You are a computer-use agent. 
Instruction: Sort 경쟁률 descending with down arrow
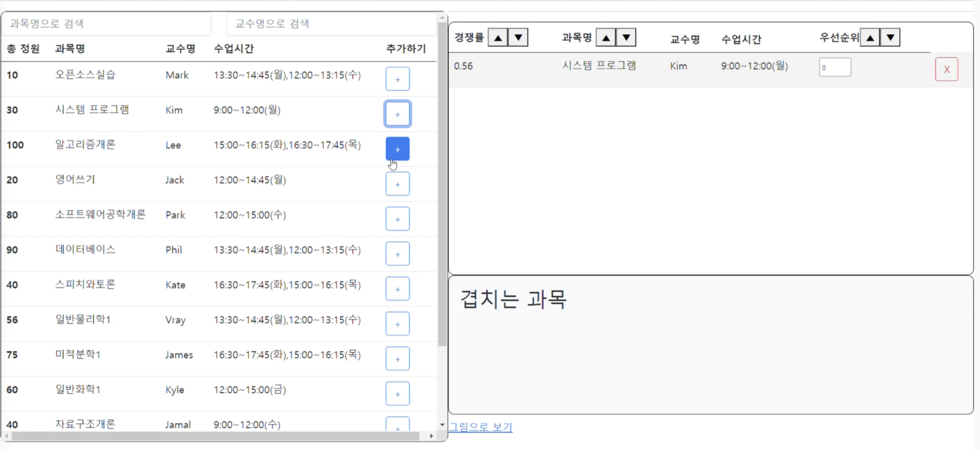[518, 37]
